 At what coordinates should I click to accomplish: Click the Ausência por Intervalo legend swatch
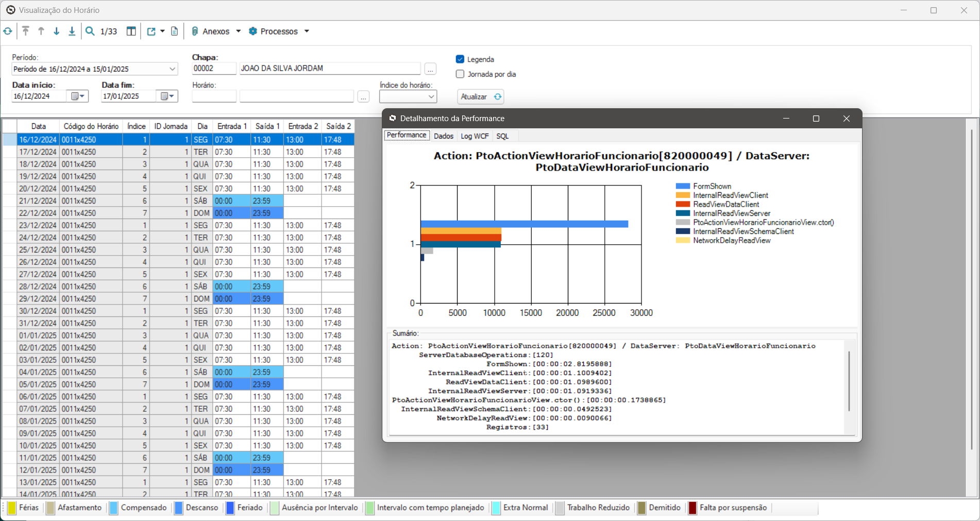pos(275,508)
